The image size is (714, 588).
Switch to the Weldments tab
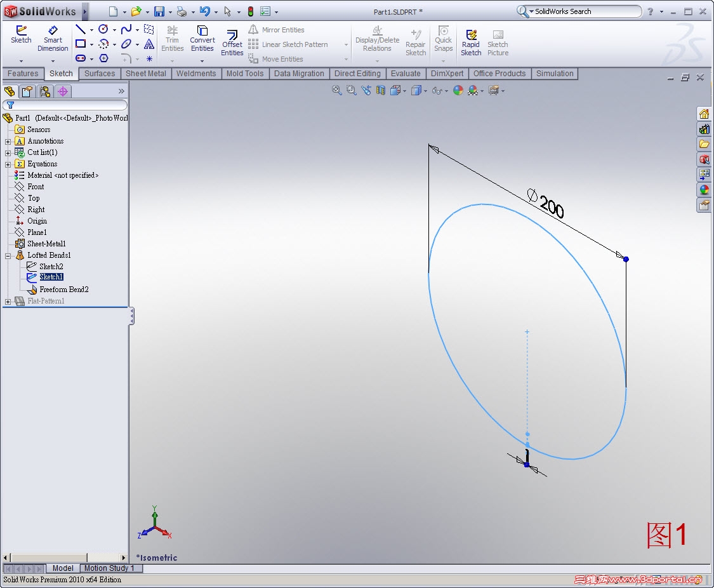[x=196, y=73]
